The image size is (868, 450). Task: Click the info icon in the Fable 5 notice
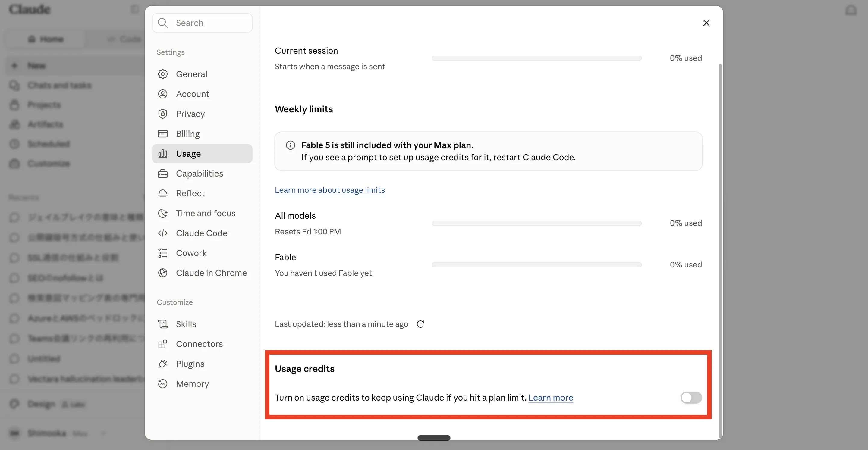291,145
